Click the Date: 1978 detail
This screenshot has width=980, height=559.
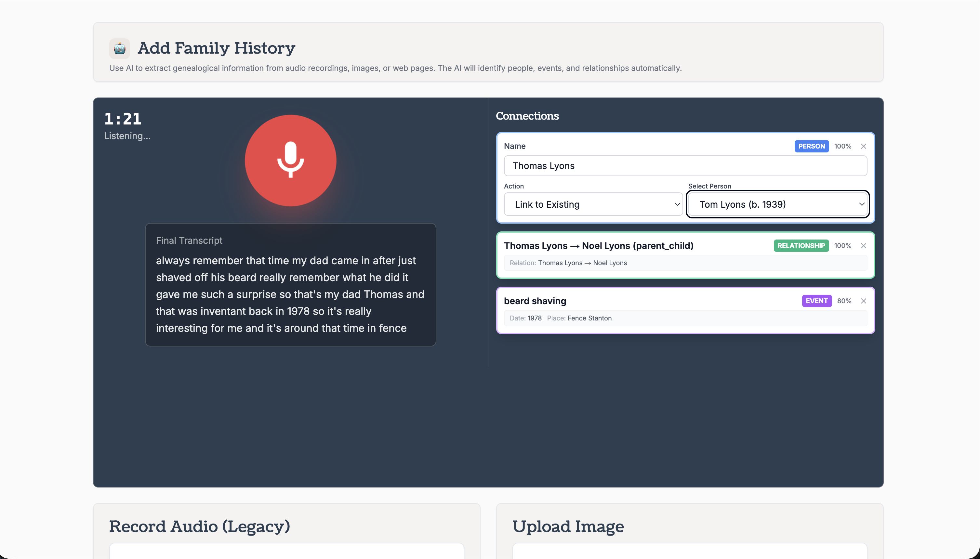tap(526, 318)
